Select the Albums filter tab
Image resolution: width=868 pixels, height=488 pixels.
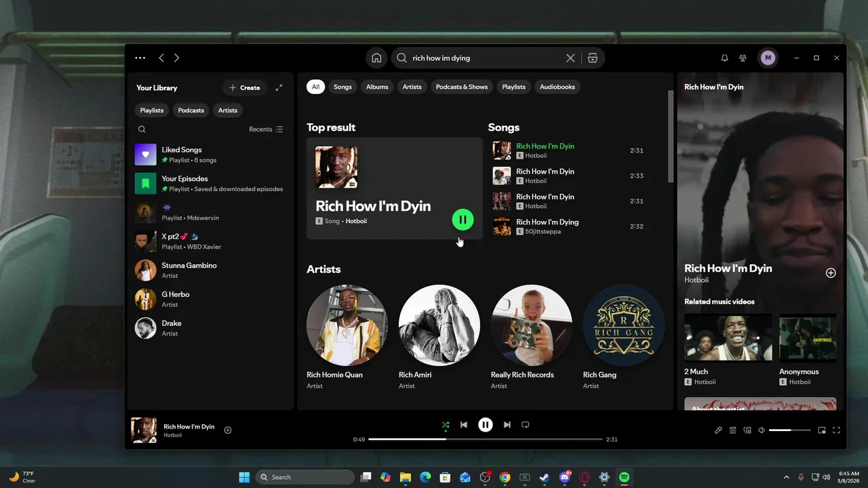(x=377, y=87)
